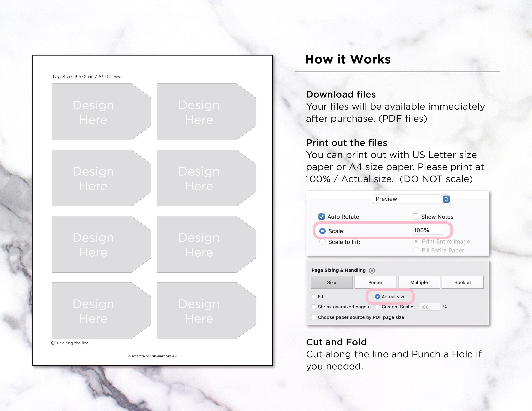Select the Scale to Fit radio button
Image resolution: width=532 pixels, height=411 pixels.
[x=322, y=242]
